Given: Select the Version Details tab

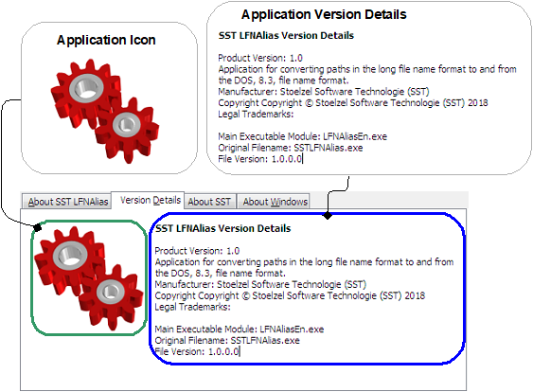Looking at the screenshot, I should [148, 200].
